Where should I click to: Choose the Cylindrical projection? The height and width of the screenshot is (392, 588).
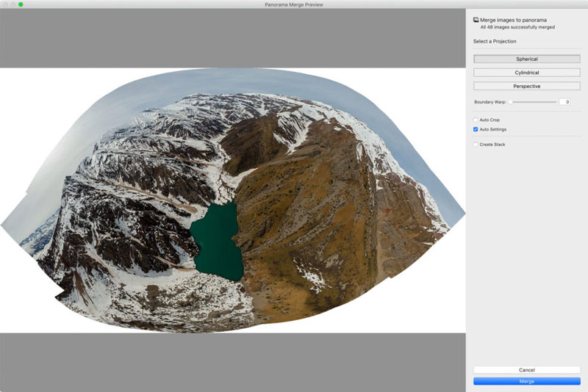(x=526, y=73)
